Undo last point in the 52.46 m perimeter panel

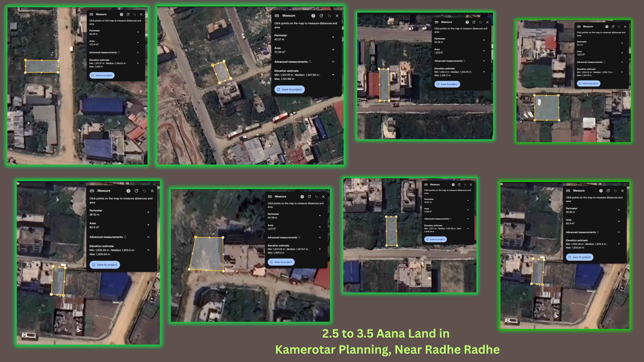[480, 22]
